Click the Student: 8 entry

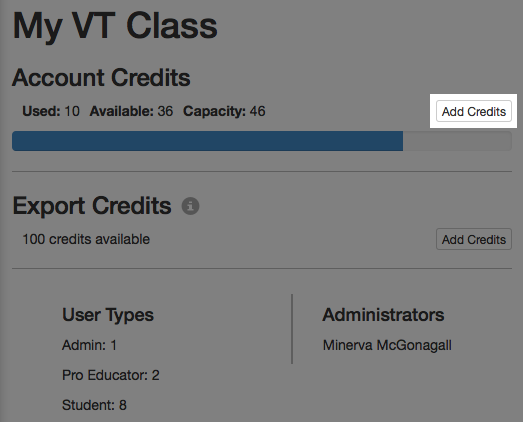coord(94,405)
